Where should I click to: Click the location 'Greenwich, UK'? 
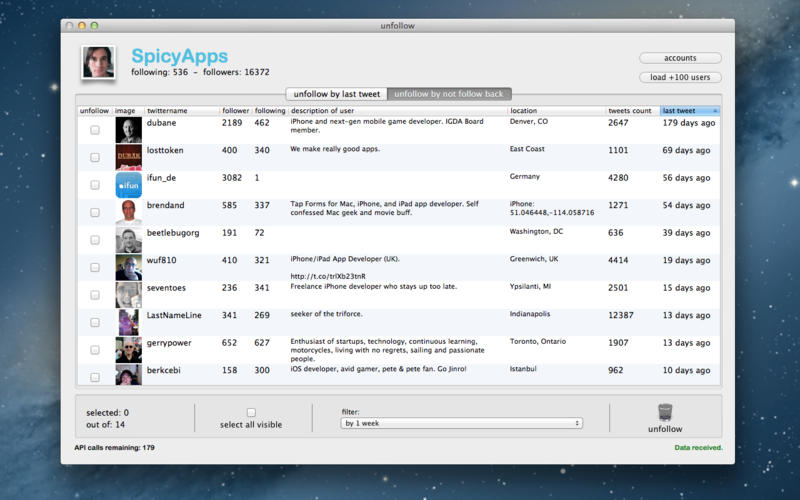coord(534,259)
